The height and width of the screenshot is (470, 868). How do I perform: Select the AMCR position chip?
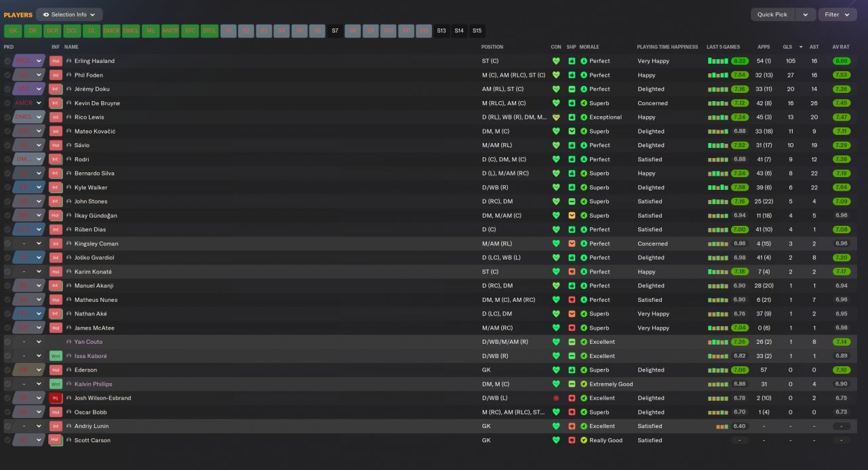pos(170,31)
